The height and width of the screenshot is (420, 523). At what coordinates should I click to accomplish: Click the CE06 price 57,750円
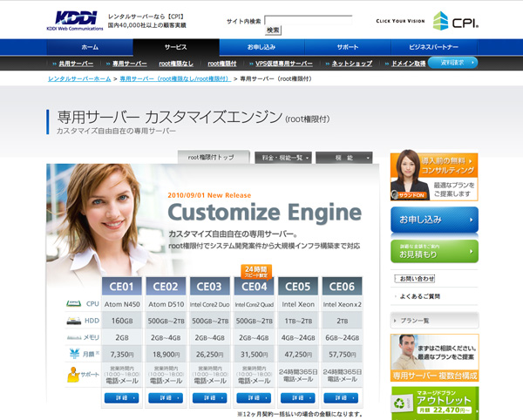pos(342,354)
